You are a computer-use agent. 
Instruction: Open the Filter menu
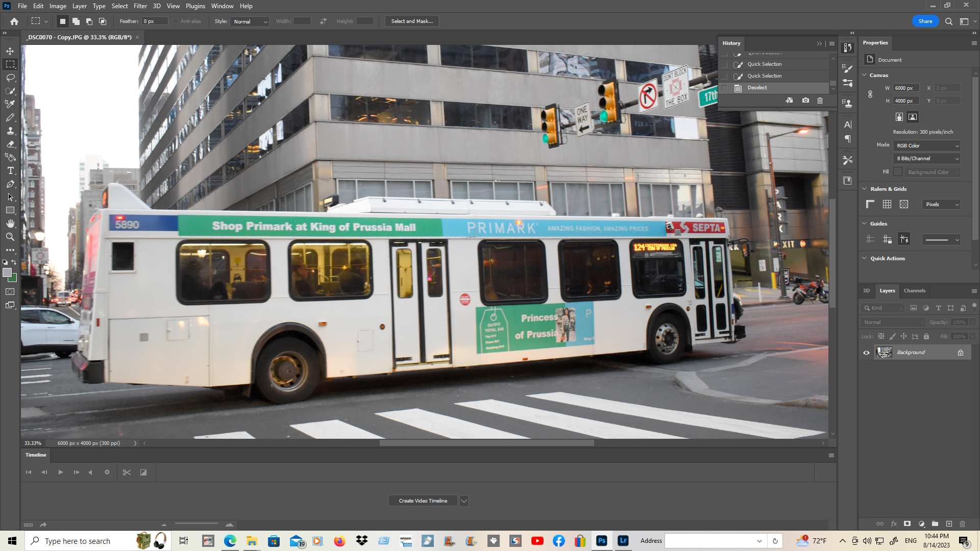coord(140,6)
